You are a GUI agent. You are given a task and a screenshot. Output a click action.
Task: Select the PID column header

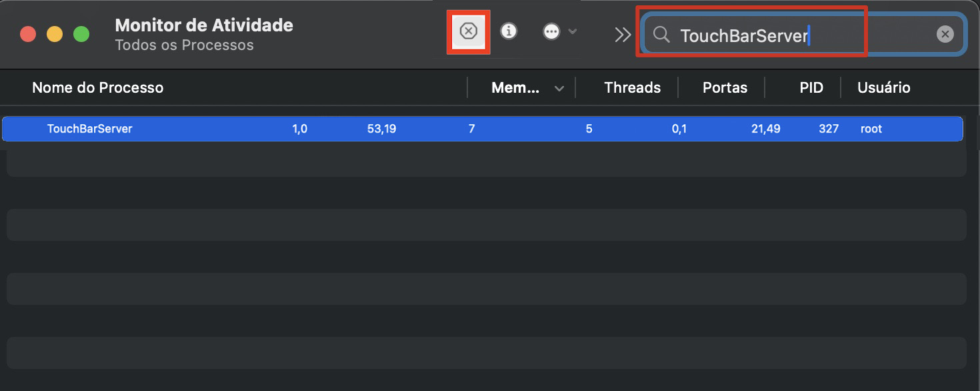click(811, 87)
